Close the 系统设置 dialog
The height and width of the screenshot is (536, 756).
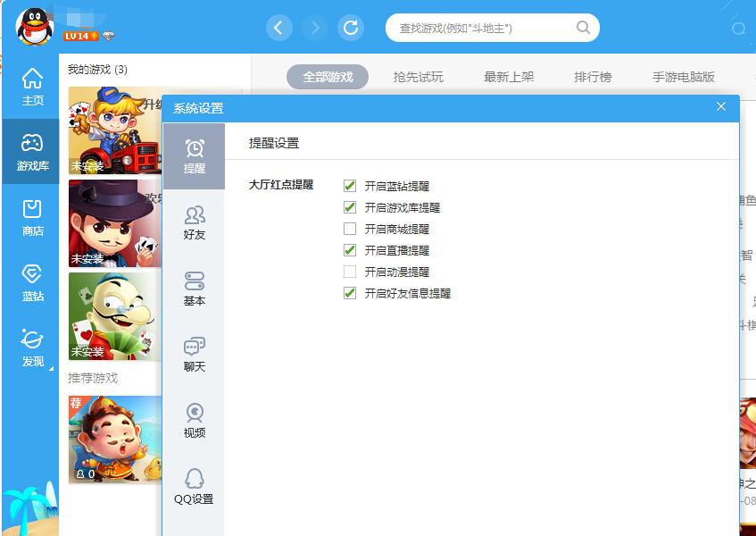[721, 107]
